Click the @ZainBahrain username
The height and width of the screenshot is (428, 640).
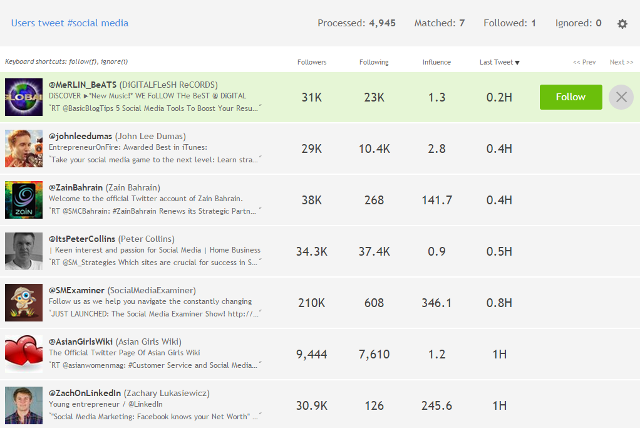pos(76,188)
